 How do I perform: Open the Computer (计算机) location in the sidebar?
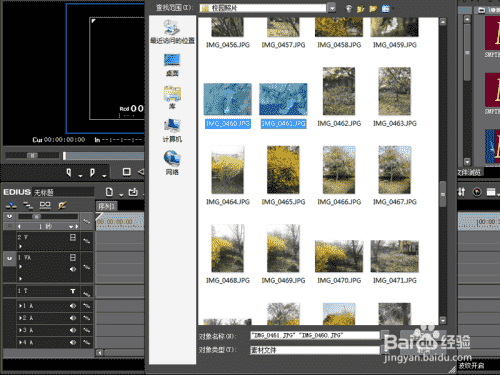pos(172,131)
